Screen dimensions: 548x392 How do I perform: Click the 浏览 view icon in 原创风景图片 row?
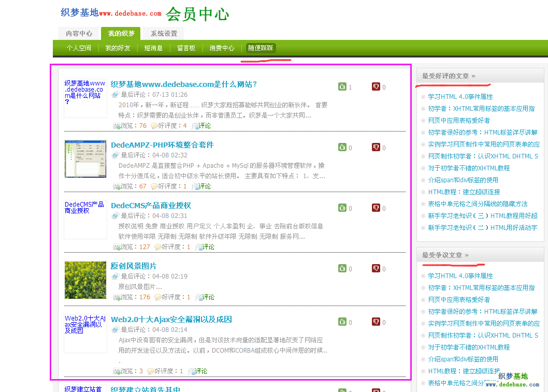tap(117, 297)
